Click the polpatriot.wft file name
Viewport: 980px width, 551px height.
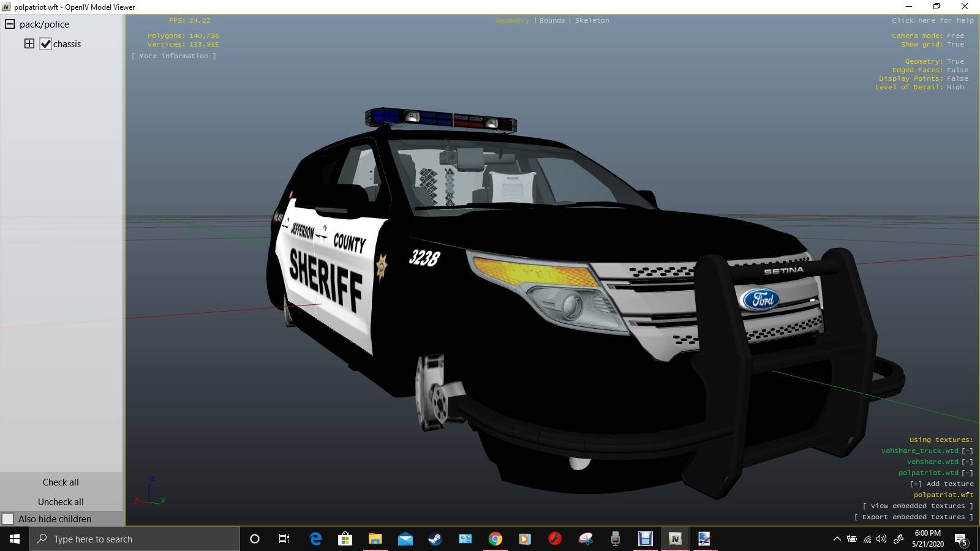coord(943,495)
